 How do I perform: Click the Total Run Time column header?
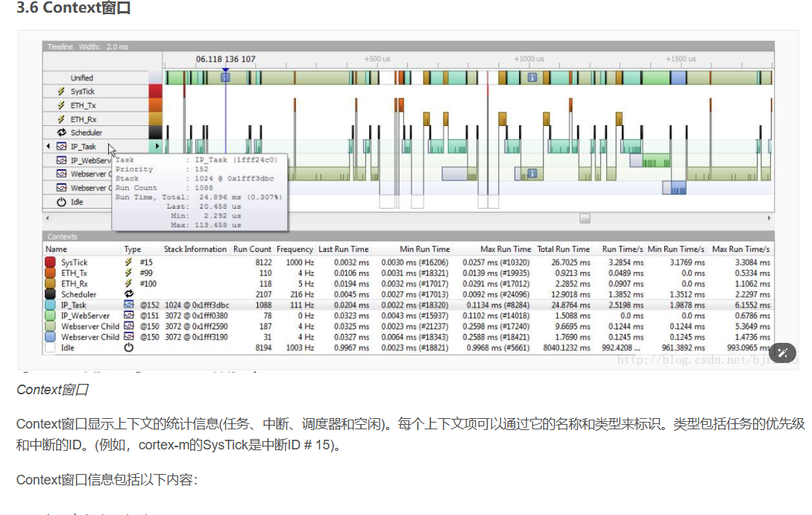564,250
